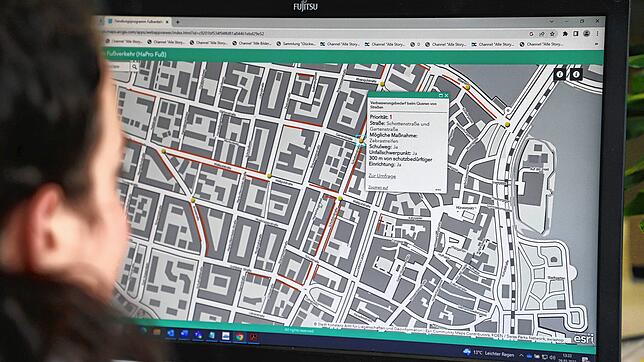Open Chrome's three-dot menu
The width and height of the screenshot is (644, 362).
click(x=598, y=34)
